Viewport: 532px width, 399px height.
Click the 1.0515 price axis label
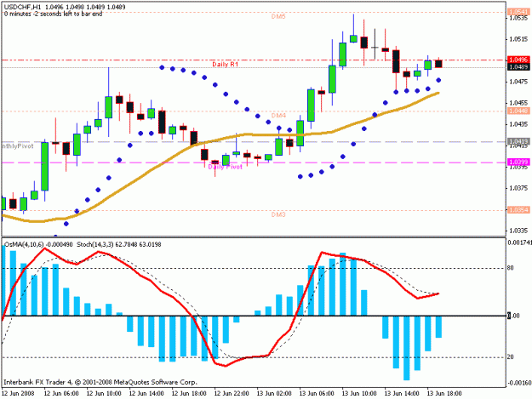(518, 39)
